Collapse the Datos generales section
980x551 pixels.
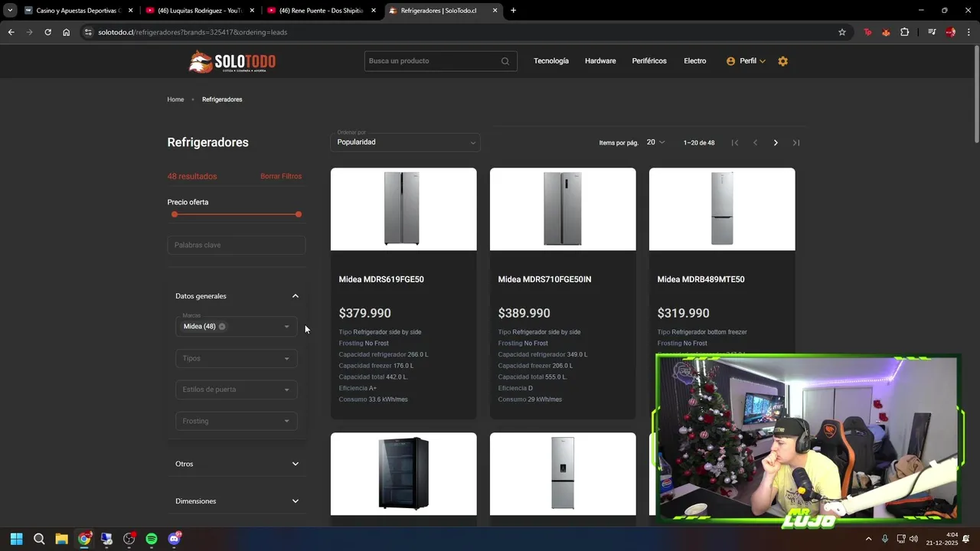point(237,296)
